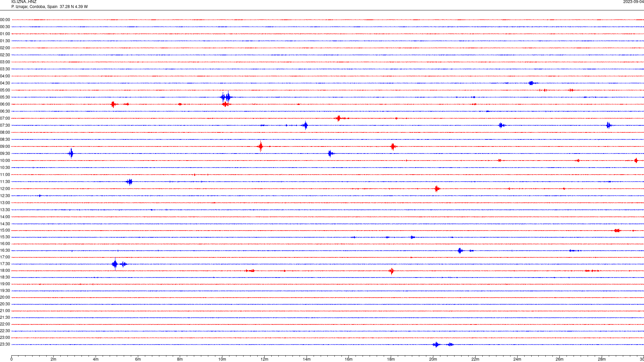Click the 09:00 time label
The height and width of the screenshot is (362, 644).
(x=5, y=146)
